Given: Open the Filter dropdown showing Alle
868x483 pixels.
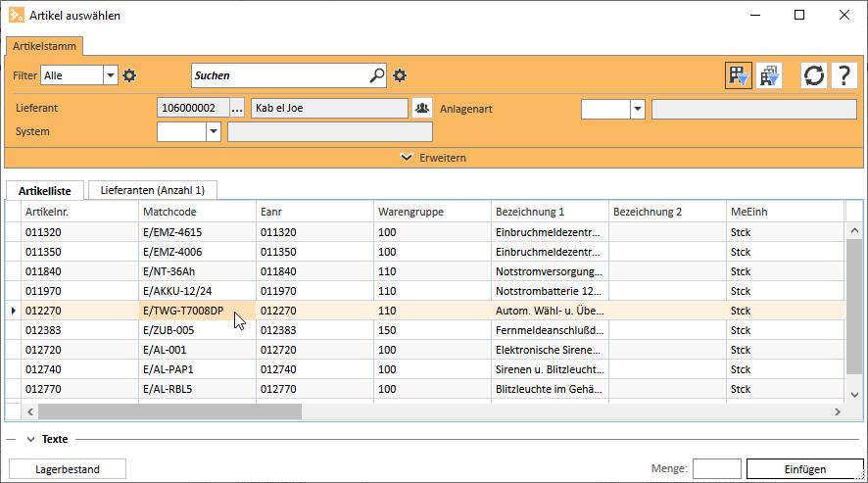Looking at the screenshot, I should pyautogui.click(x=110, y=75).
